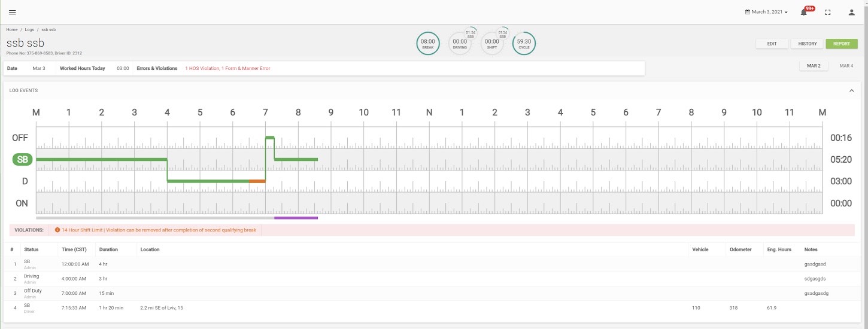The width and height of the screenshot is (868, 329).
Task: Toggle the green SB status badge
Action: [x=22, y=160]
